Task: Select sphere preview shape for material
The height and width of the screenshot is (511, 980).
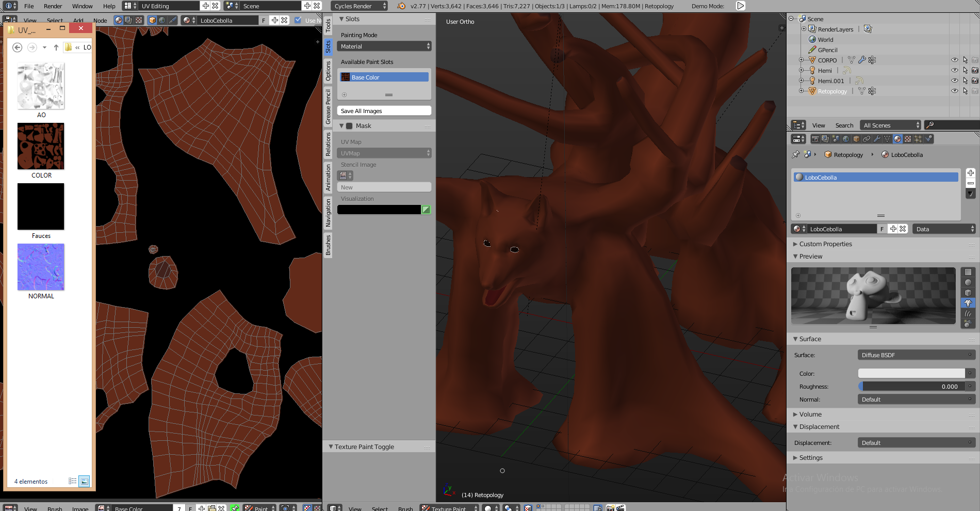Action: (968, 282)
